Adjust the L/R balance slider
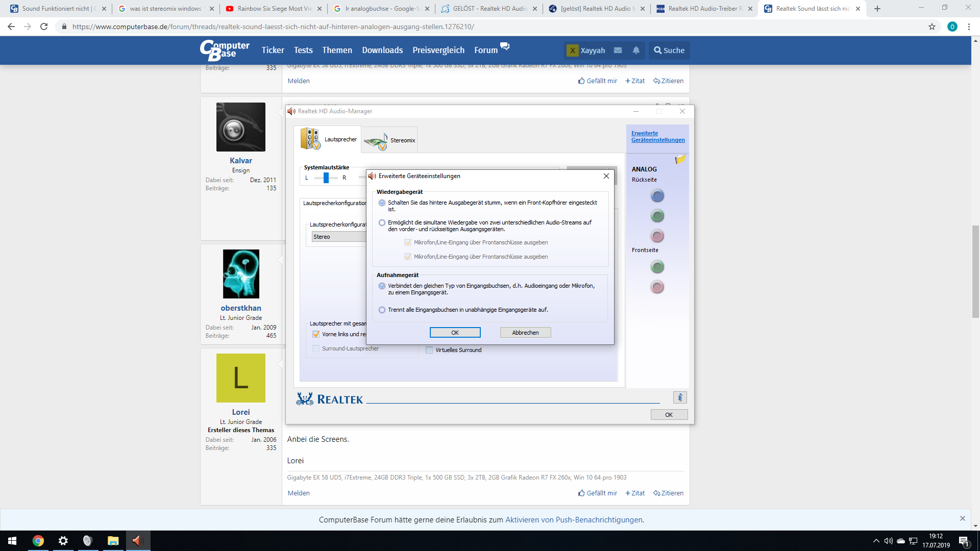The width and height of the screenshot is (980, 551). pos(326,178)
